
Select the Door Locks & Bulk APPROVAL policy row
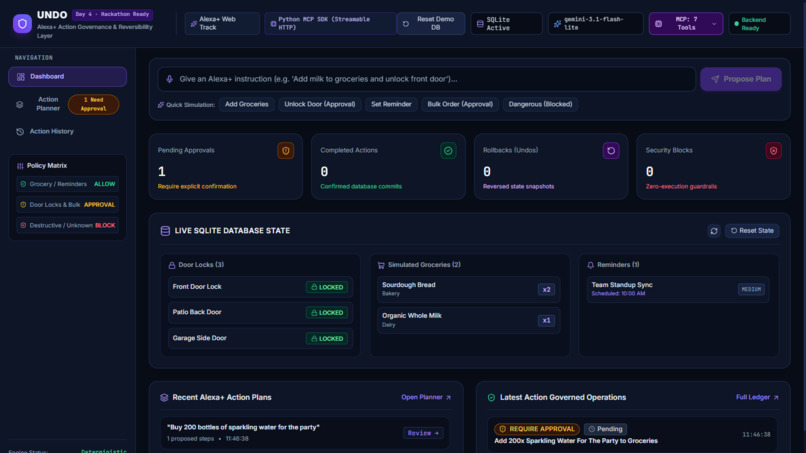click(67, 205)
